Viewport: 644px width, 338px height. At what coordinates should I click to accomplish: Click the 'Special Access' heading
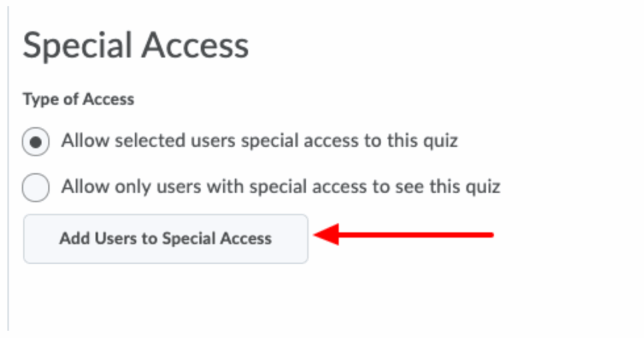click(136, 46)
